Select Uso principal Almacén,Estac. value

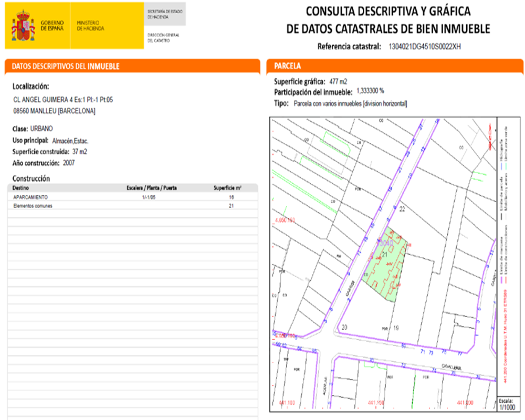tap(70, 141)
